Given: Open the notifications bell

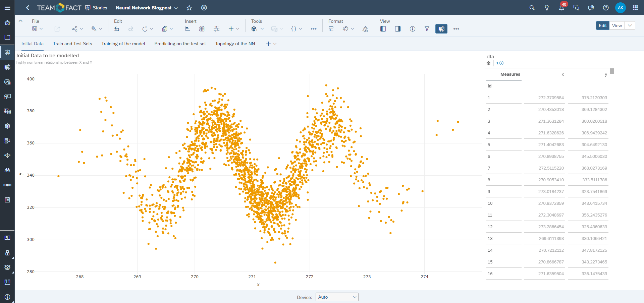Looking at the screenshot, I should click(561, 8).
